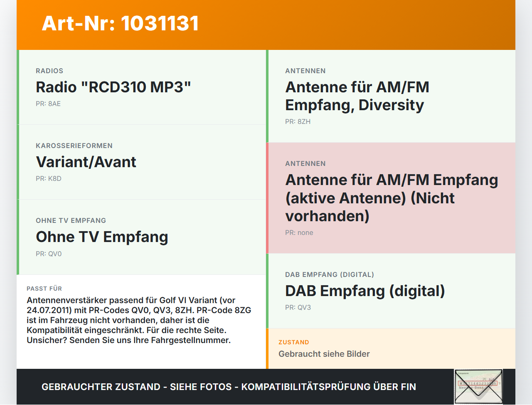
Task: Click the code "PR: QV0"
Action: (x=49, y=254)
